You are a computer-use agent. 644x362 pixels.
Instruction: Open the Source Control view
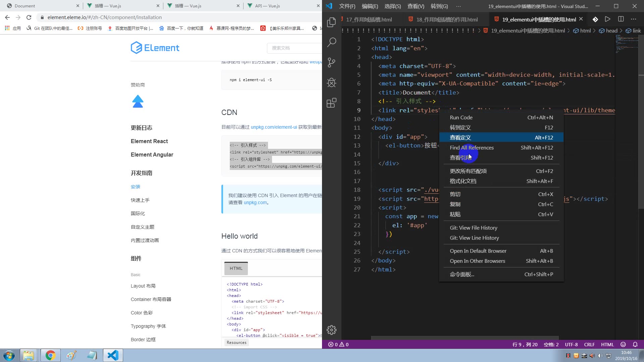[331, 62]
